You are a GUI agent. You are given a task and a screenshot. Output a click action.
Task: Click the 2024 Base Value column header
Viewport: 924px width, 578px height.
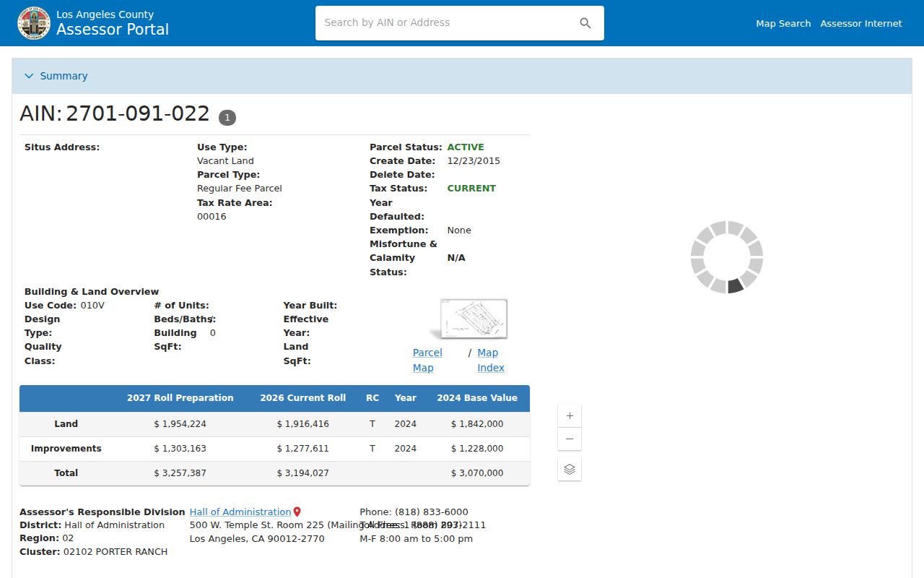click(477, 398)
